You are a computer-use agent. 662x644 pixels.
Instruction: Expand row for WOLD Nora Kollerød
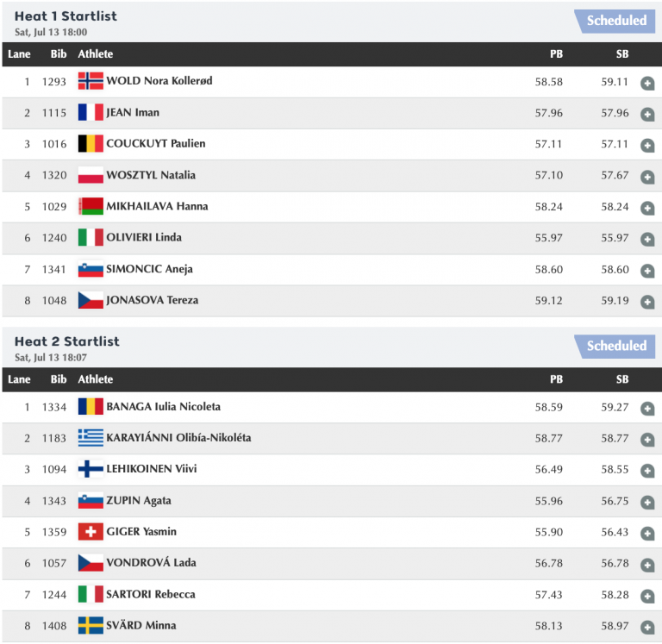647,84
